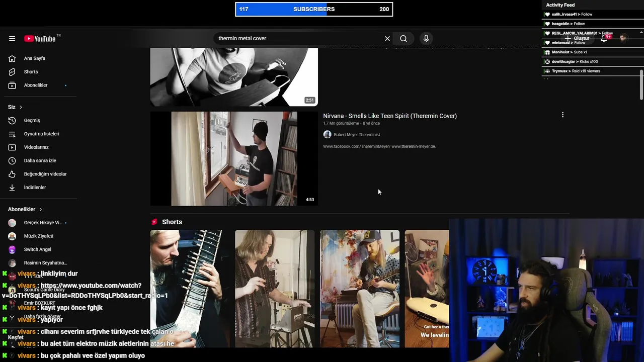Clear the search box with the X icon
This screenshot has height=362, width=644.
387,38
